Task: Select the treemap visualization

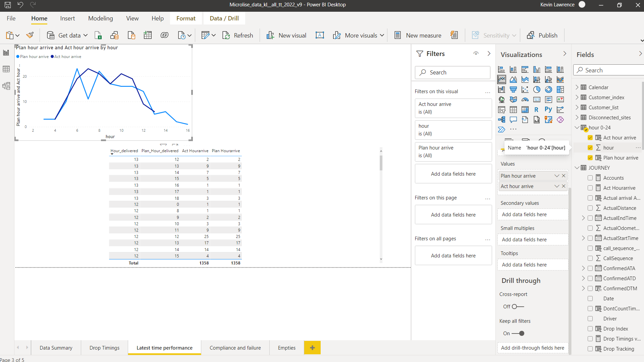Action: coord(560,89)
